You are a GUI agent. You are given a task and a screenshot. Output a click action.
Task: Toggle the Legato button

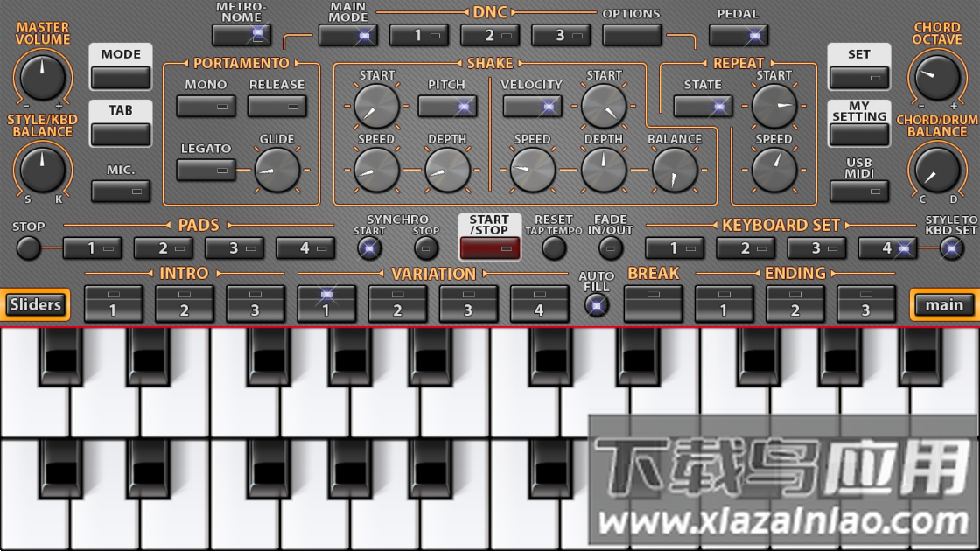(206, 170)
